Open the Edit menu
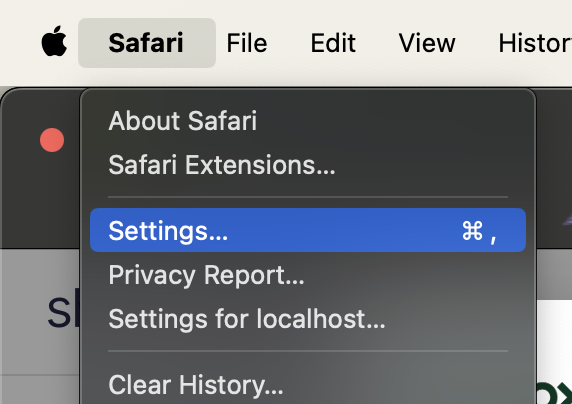The width and height of the screenshot is (572, 404). click(333, 43)
